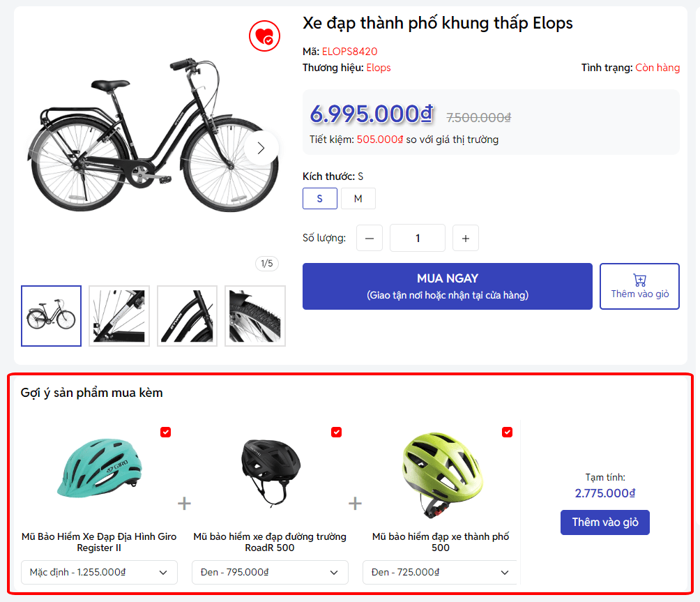The width and height of the screenshot is (700, 602).
Task: Click the cart icon Thêm vào giỏ
Action: coord(639,286)
